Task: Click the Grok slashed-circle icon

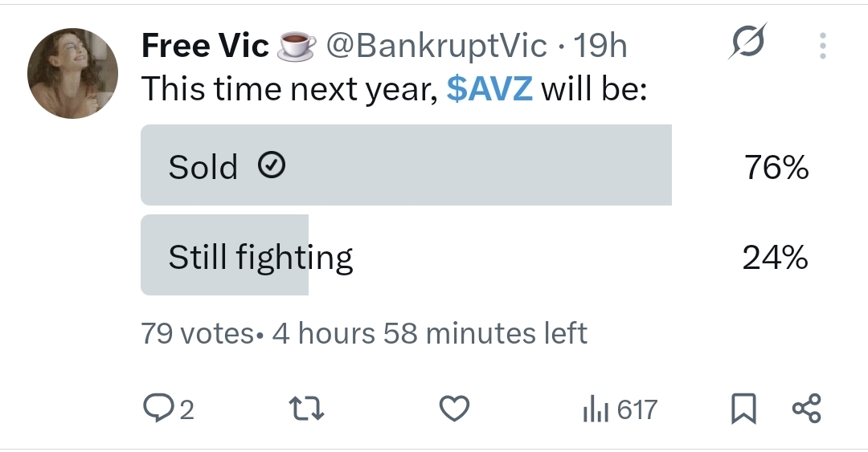Action: [747, 42]
